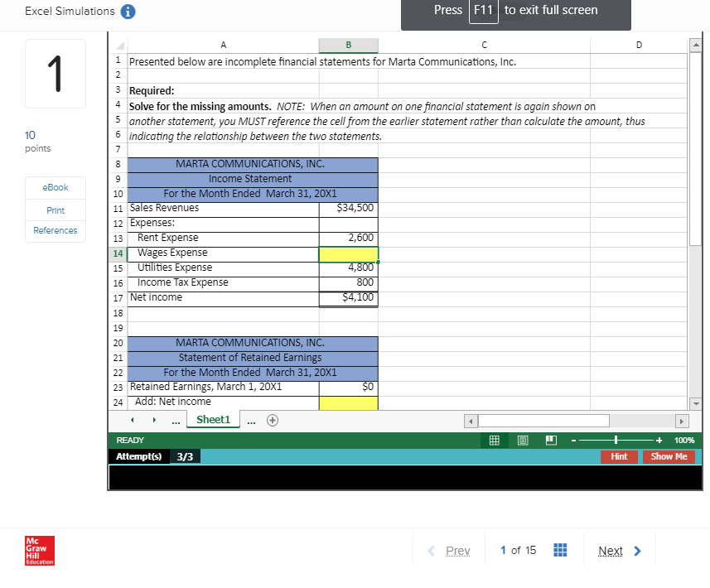Select column D header
The image size is (710, 588).
[639, 46]
